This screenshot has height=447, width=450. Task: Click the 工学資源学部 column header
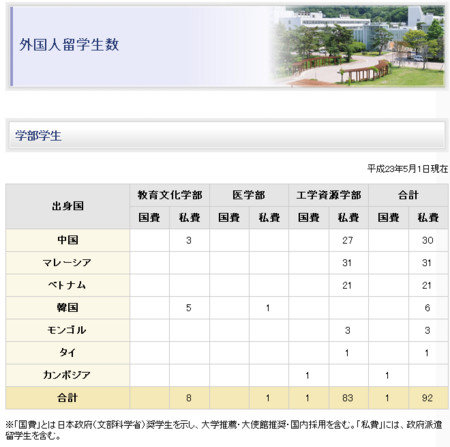coord(329,195)
